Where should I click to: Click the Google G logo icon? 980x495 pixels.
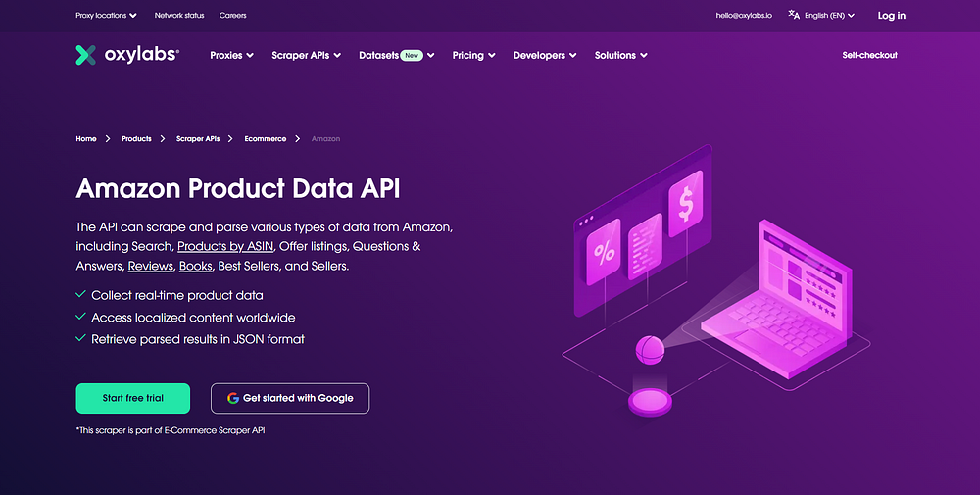click(x=233, y=398)
